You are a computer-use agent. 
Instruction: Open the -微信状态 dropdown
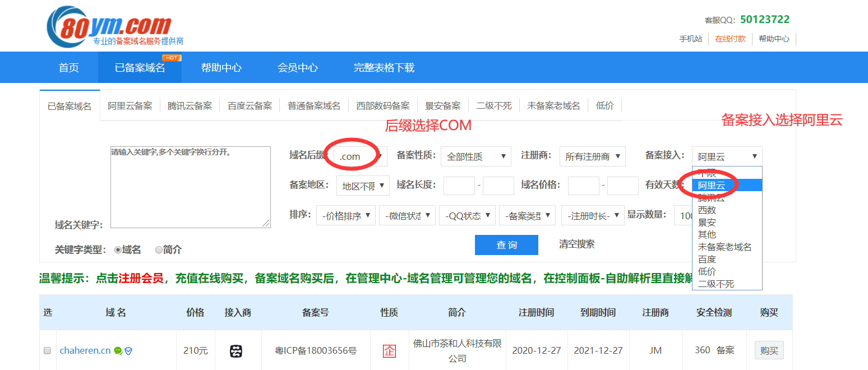point(407,215)
